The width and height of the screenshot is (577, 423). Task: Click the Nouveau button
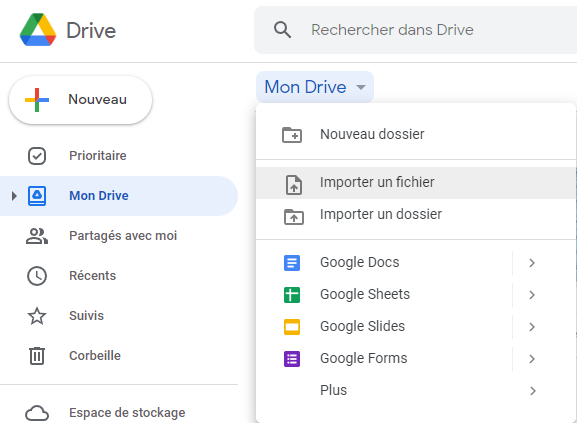80,100
